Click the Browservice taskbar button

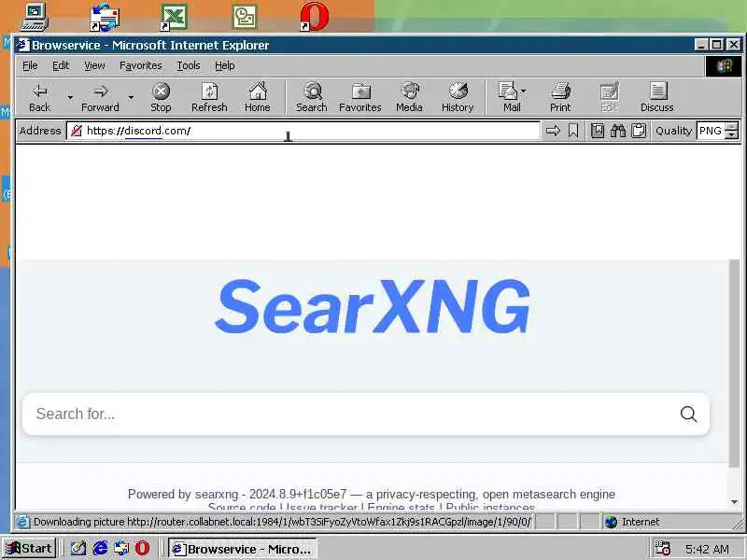pyautogui.click(x=242, y=549)
